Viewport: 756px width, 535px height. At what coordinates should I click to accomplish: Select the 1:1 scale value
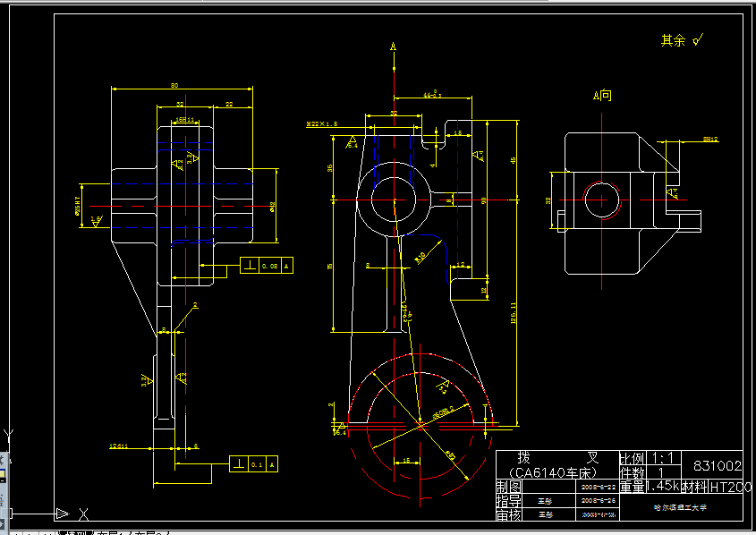pos(664,458)
